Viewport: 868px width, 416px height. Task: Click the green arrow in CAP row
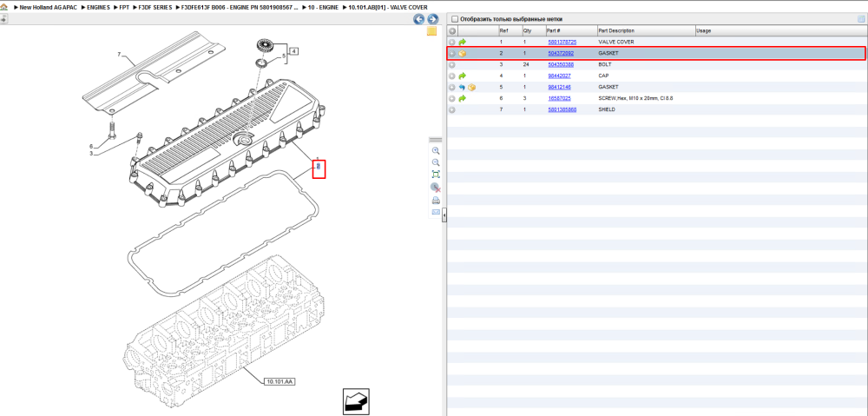click(x=463, y=76)
